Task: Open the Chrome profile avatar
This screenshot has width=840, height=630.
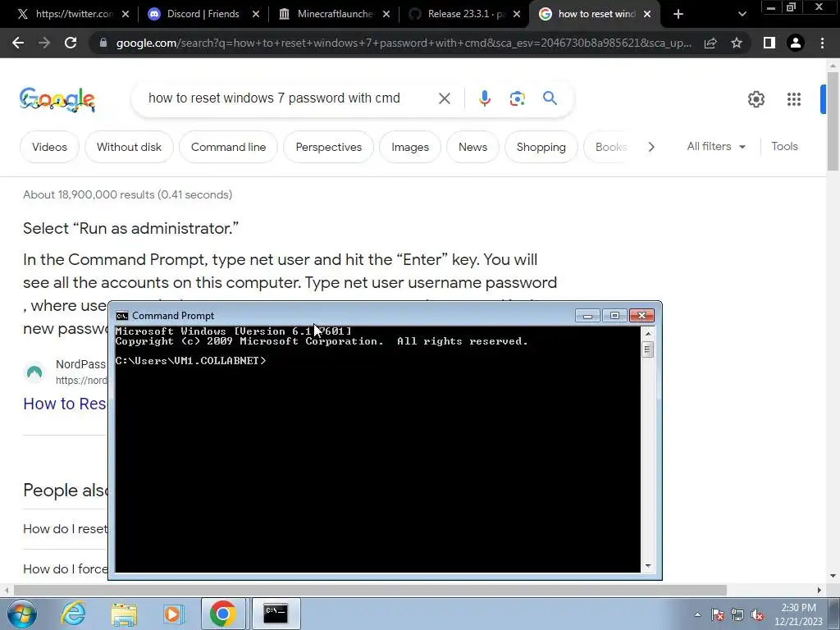Action: (x=796, y=43)
